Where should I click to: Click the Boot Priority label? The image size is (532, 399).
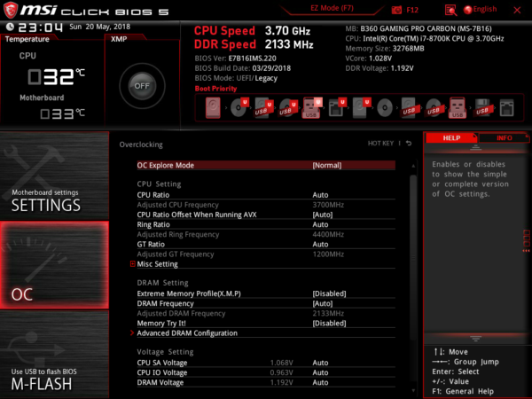click(215, 89)
